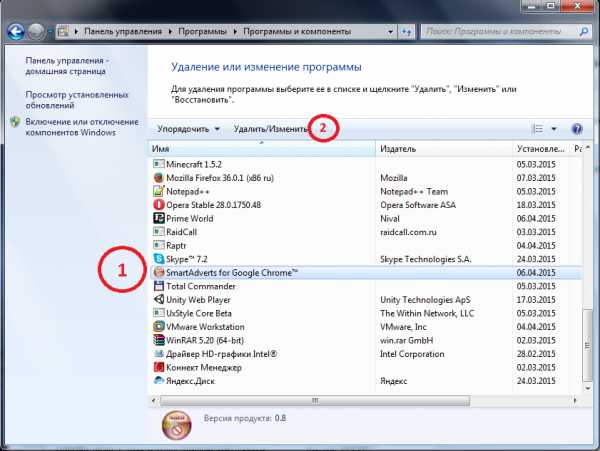
Task: Click the Mozilla Firefox icon in list
Action: pyautogui.click(x=158, y=178)
